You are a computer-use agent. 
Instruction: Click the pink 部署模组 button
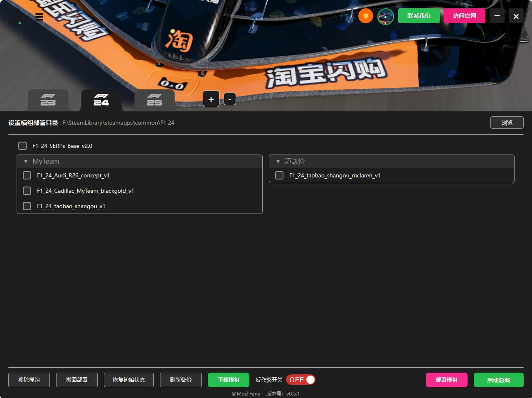pyautogui.click(x=446, y=380)
